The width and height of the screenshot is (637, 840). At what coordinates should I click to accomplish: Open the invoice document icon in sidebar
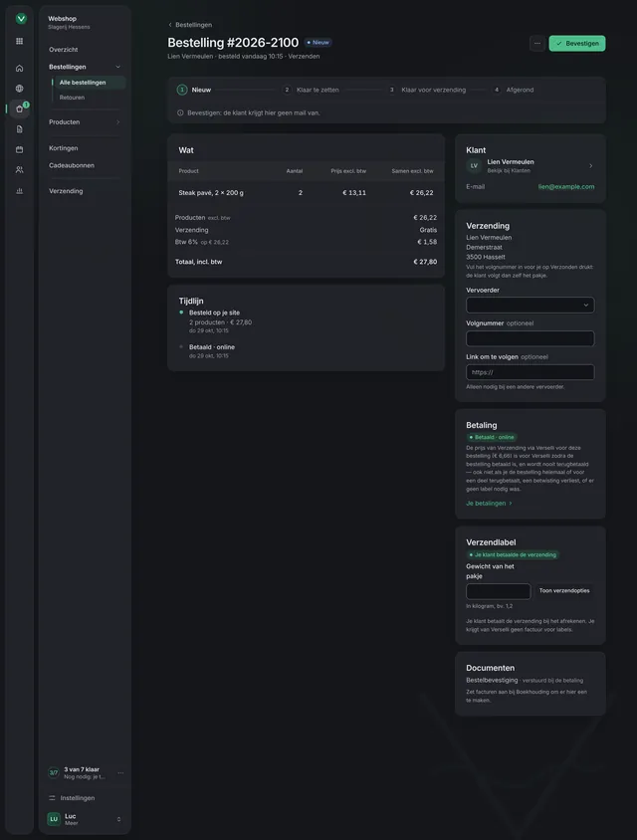19,129
